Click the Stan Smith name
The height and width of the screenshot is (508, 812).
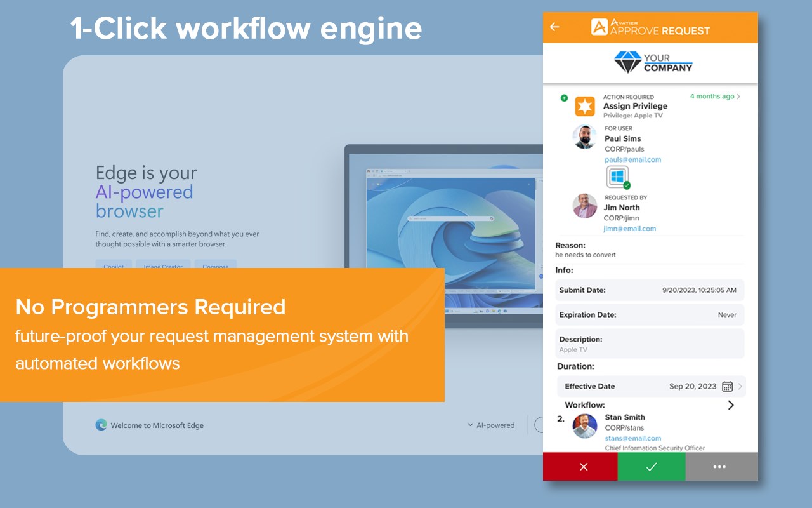coord(625,417)
